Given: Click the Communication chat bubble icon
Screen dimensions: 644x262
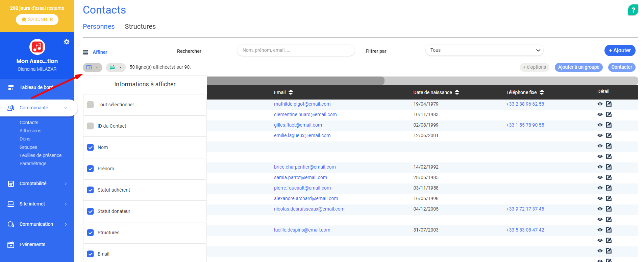Looking at the screenshot, I should pos(11,224).
